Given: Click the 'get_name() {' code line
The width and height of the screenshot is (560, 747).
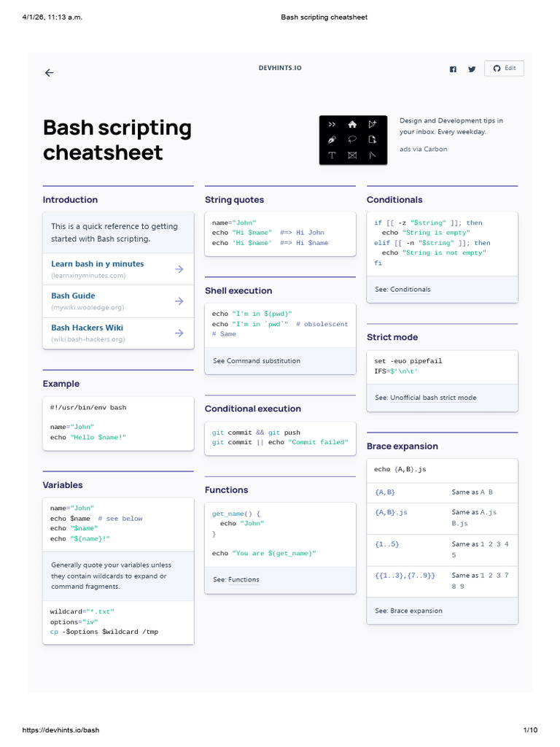Looking at the screenshot, I should (236, 514).
